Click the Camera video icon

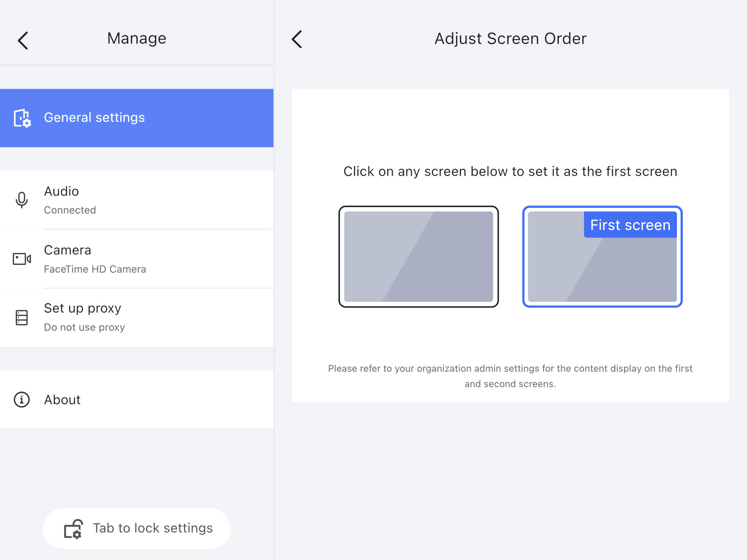click(x=21, y=259)
